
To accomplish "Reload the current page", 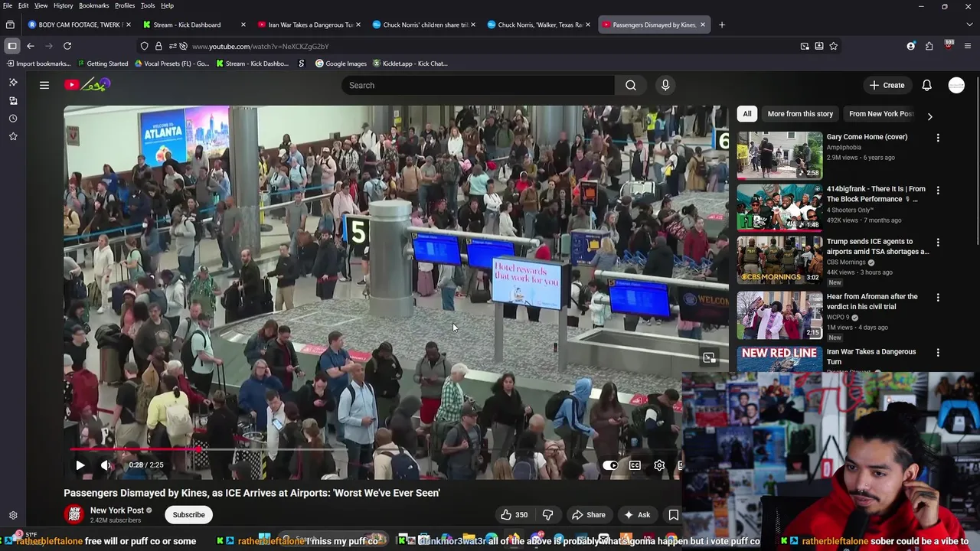I will (67, 46).
